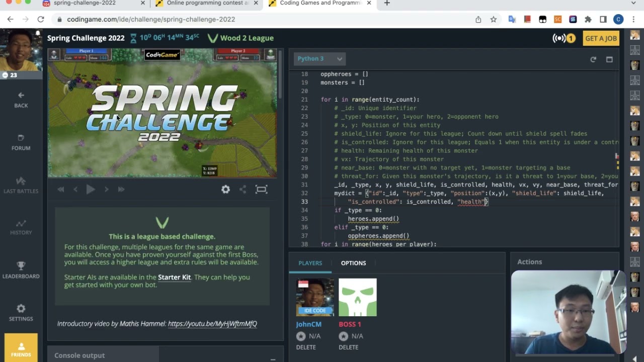Screen dimensions: 644x362
Task: Go back using the BACK sidebar icon
Action: click(21, 100)
